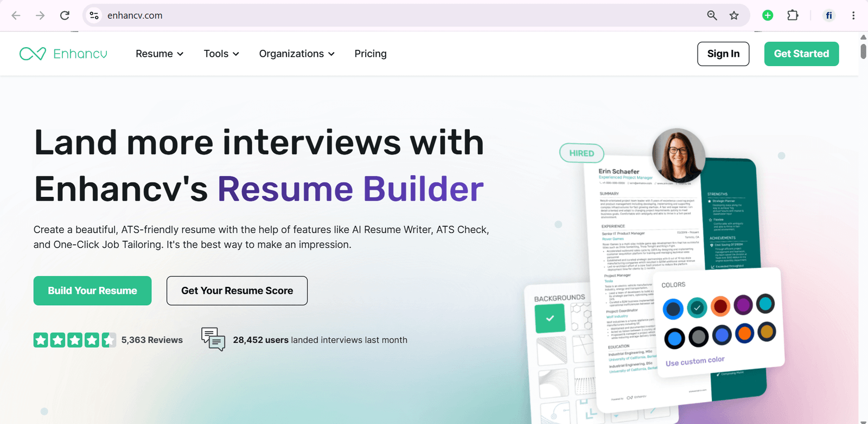Select the checked green background tile
Screen dimensions: 868x424
click(x=550, y=318)
